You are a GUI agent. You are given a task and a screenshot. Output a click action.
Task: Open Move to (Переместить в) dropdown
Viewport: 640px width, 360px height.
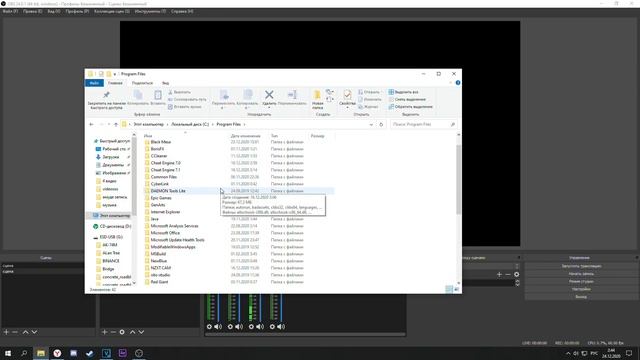[223, 108]
